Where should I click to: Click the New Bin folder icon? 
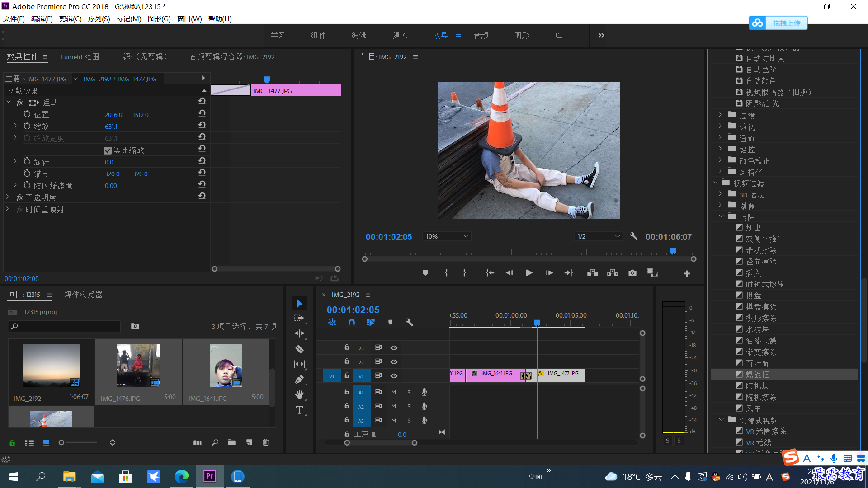232,442
